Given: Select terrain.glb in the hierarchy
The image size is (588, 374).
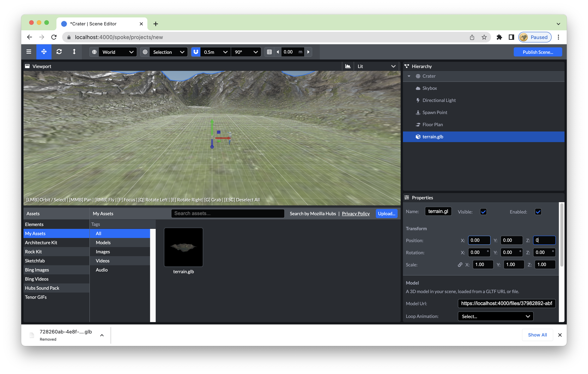Looking at the screenshot, I should 483,137.
